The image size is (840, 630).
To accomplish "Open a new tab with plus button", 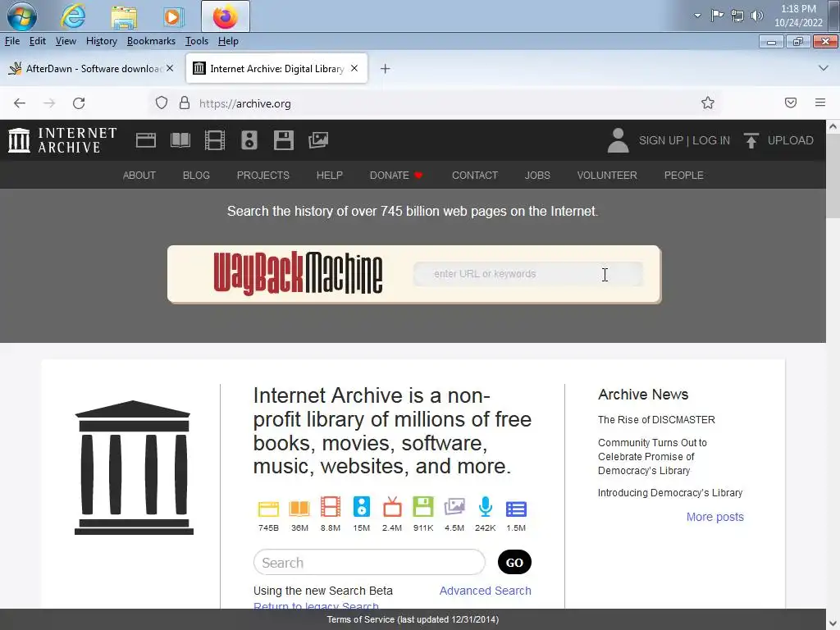I will click(386, 69).
